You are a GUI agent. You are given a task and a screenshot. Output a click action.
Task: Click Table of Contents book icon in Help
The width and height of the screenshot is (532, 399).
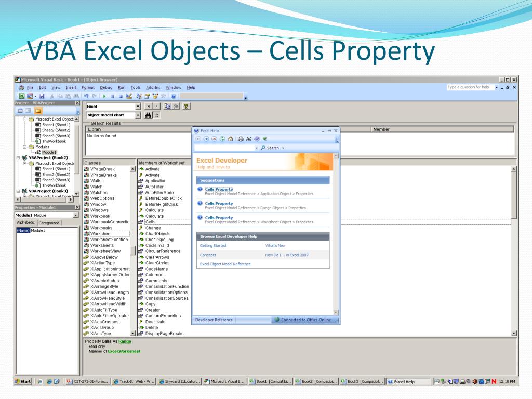click(257, 139)
